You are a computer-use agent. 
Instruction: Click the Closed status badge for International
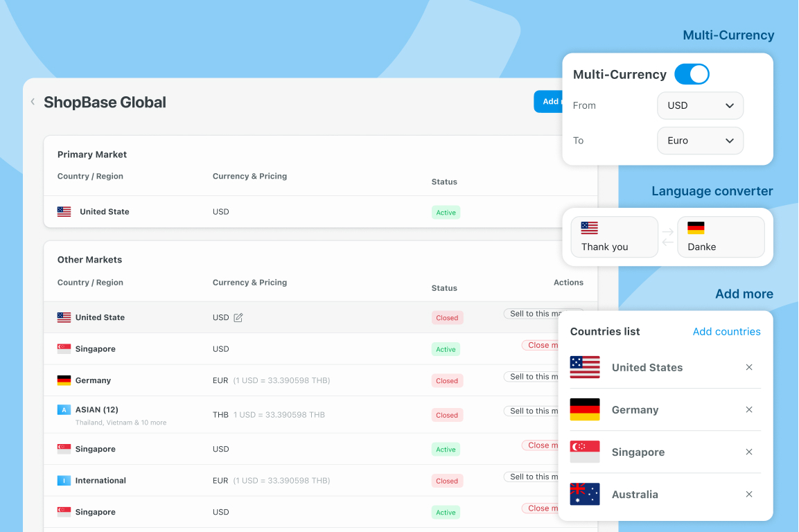447,481
